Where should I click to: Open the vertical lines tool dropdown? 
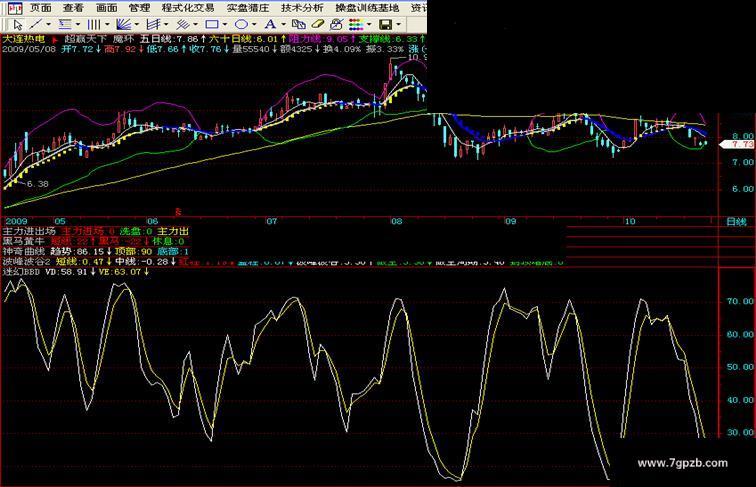point(107,24)
